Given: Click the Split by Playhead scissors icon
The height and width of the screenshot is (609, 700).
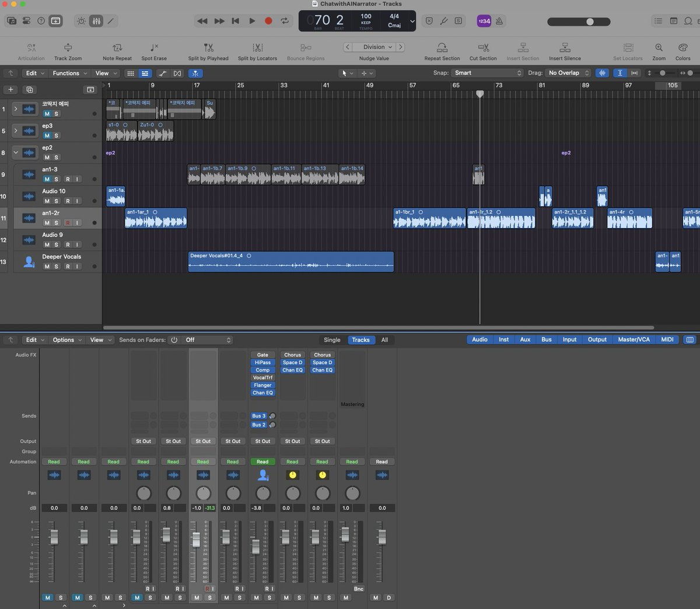Looking at the screenshot, I should point(208,48).
